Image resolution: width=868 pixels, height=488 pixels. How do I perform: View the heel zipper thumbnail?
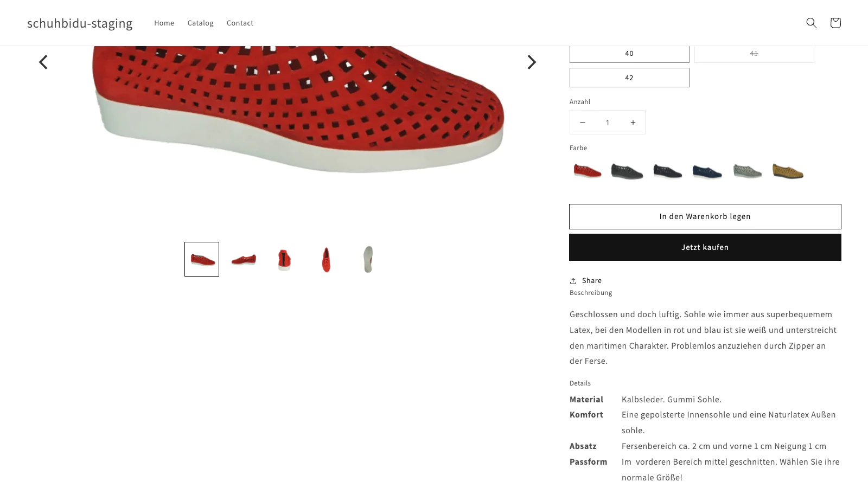pos(285,259)
